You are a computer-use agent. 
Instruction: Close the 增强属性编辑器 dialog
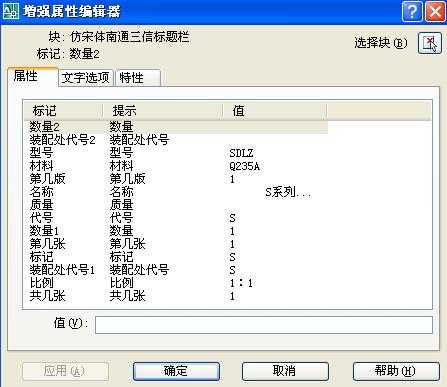pyautogui.click(x=435, y=12)
